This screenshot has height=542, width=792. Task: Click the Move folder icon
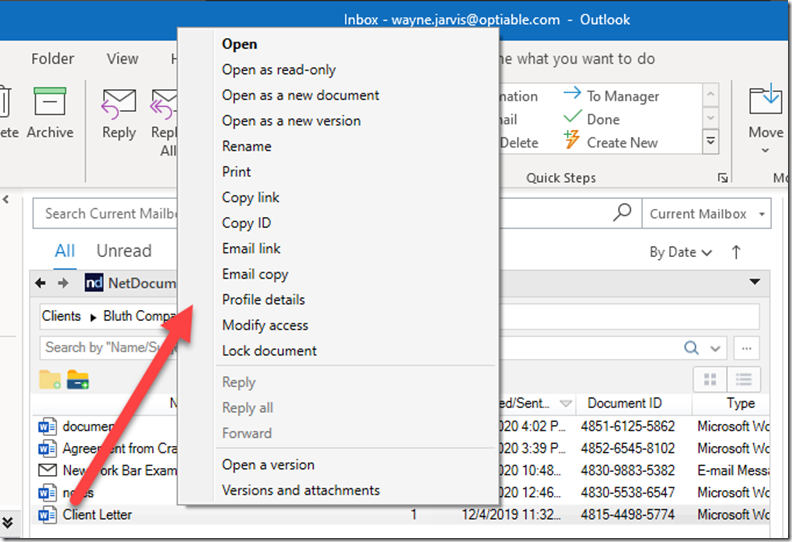pos(765,100)
